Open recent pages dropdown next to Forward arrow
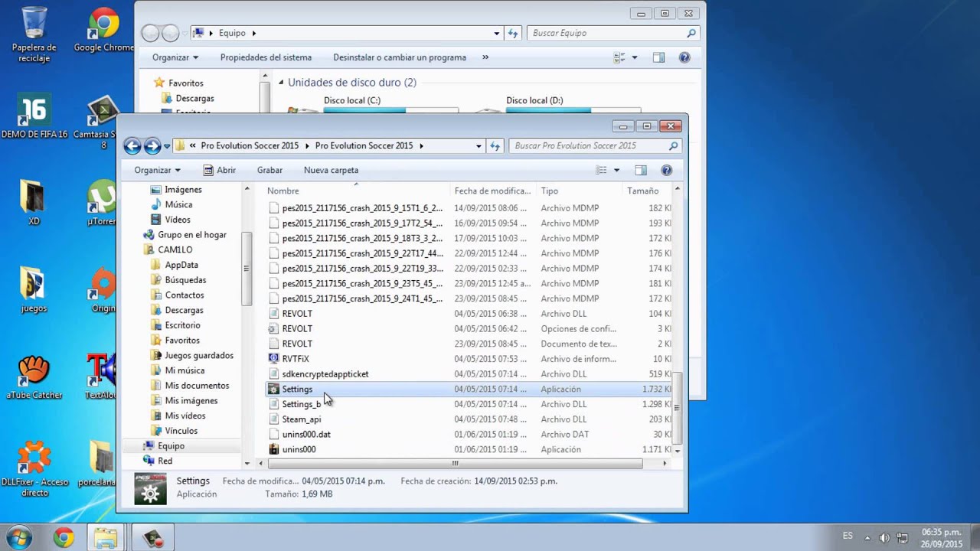 167,146
